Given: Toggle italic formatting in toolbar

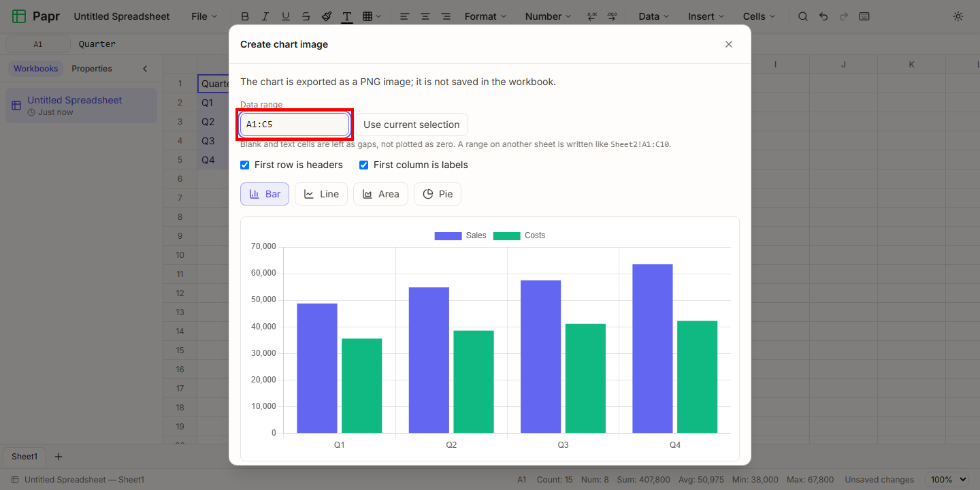Looking at the screenshot, I should click(265, 16).
